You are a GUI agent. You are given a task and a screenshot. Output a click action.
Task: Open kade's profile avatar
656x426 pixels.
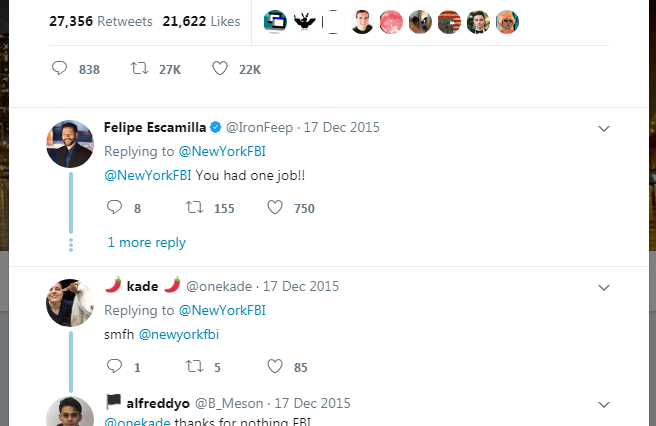[x=70, y=302]
